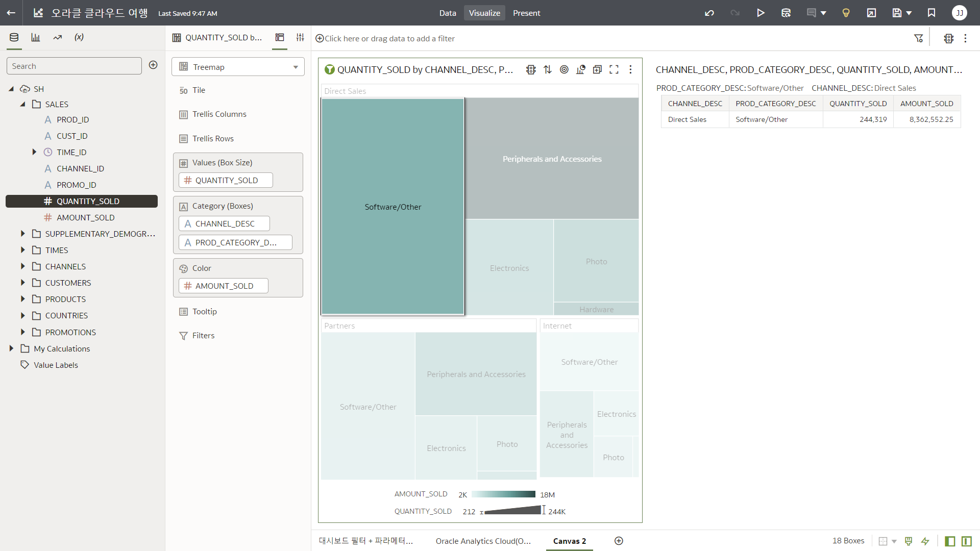Open the Insights lightbulb icon
980x551 pixels.
tap(846, 13)
